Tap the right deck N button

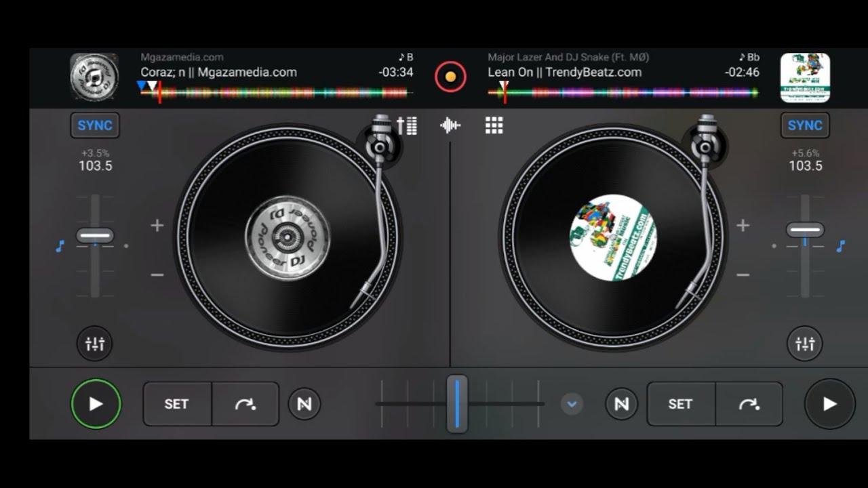(x=621, y=404)
